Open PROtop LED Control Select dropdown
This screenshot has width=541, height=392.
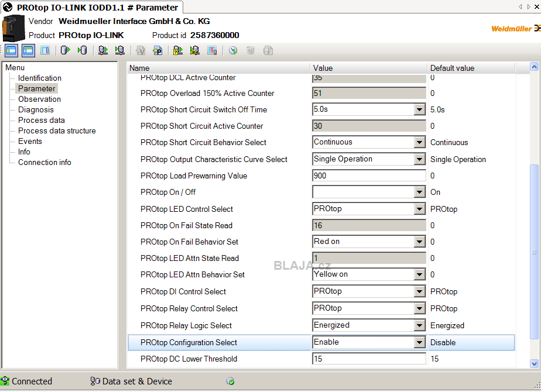419,209
